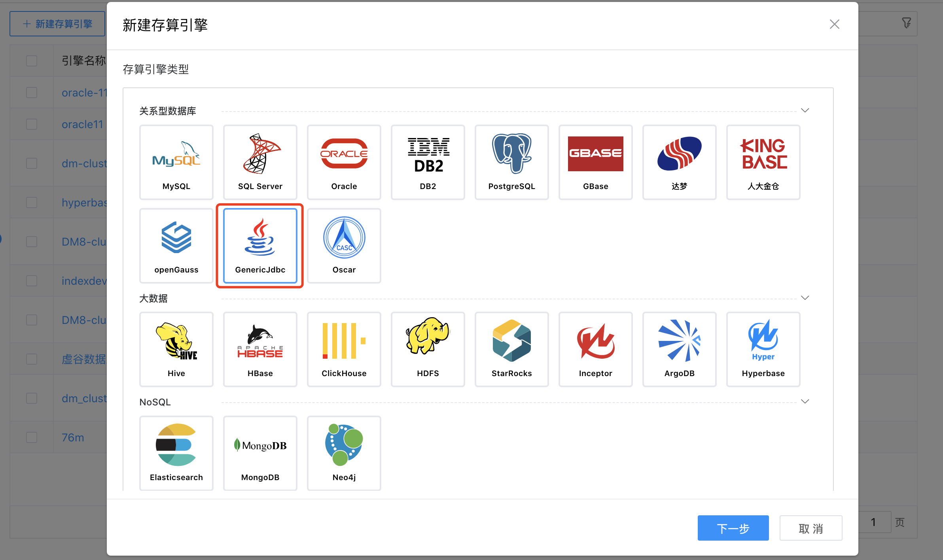Choose the 达梦 database tile
943x560 pixels.
pos(680,162)
